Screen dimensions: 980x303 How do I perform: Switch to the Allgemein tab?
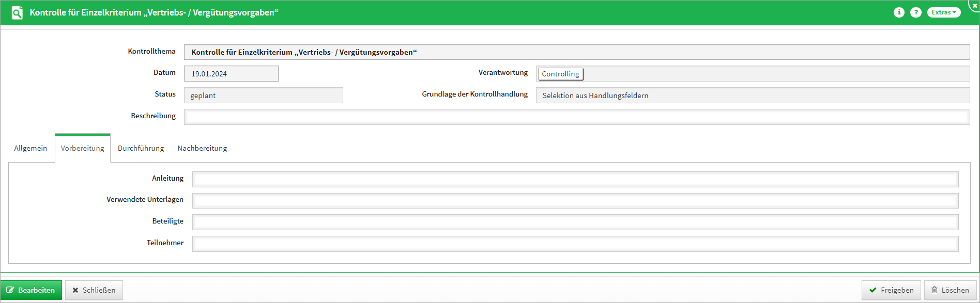30,148
